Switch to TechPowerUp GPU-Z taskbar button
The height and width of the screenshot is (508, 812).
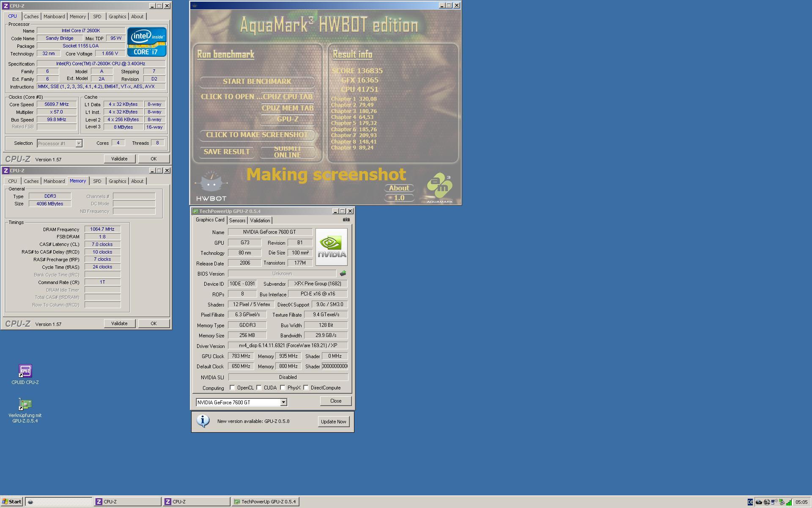coord(265,502)
